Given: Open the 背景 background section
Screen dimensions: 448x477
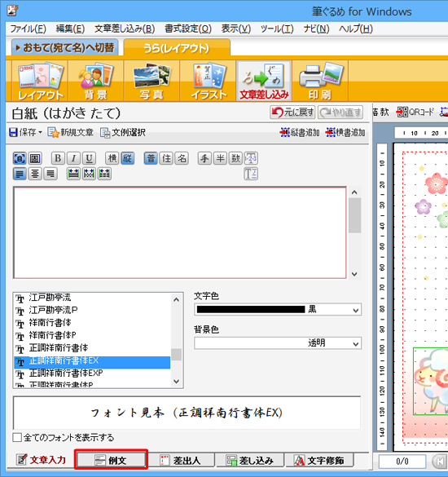Looking at the screenshot, I should tap(96, 82).
